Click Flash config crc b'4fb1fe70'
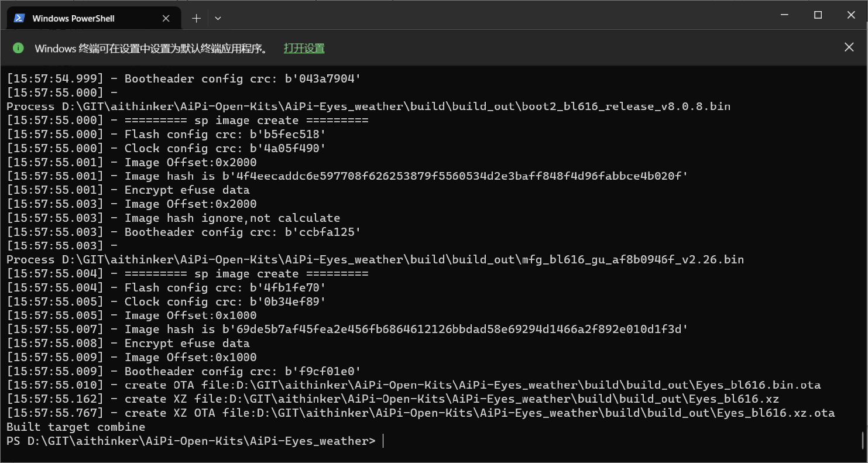The width and height of the screenshot is (868, 463). (x=225, y=288)
